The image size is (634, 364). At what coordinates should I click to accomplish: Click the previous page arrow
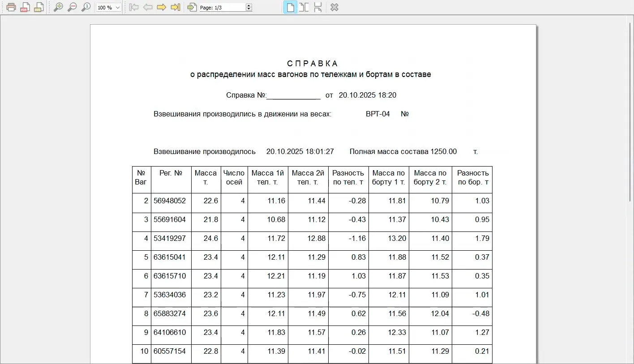[x=148, y=7]
